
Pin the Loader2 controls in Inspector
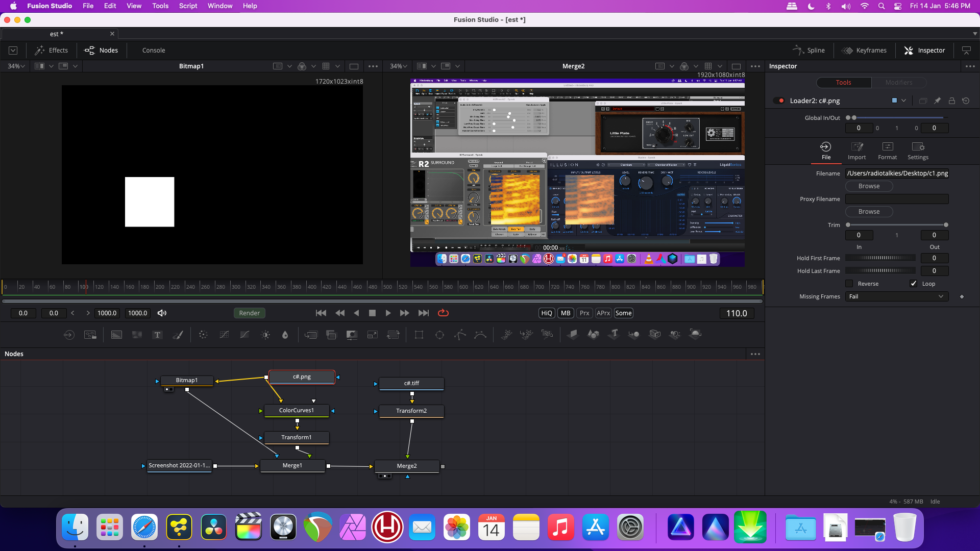pos(937,101)
